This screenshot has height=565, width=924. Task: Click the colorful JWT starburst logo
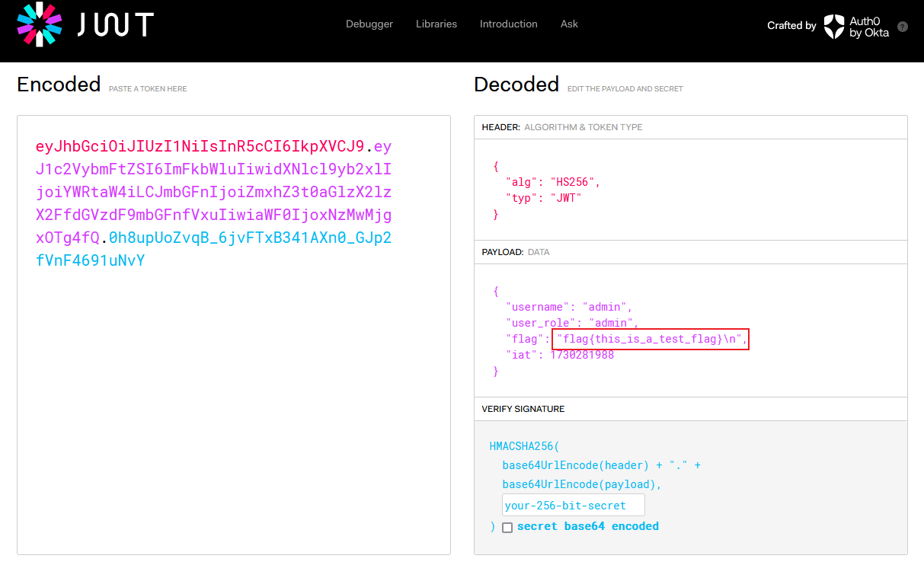pos(40,24)
